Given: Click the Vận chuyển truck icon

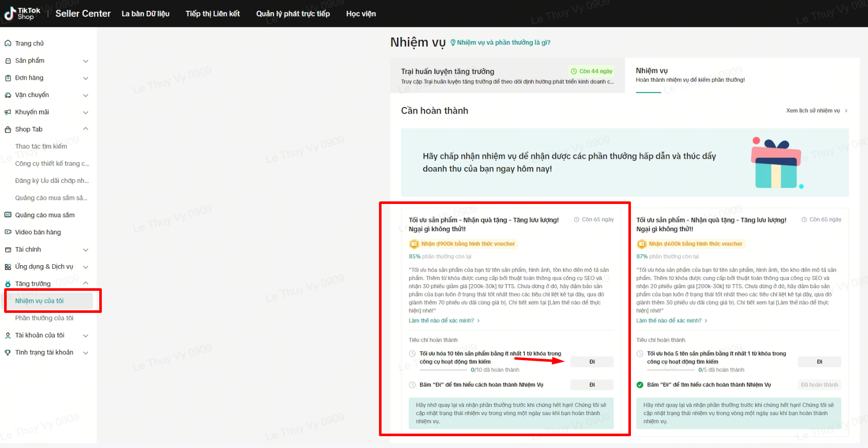Looking at the screenshot, I should pos(8,95).
